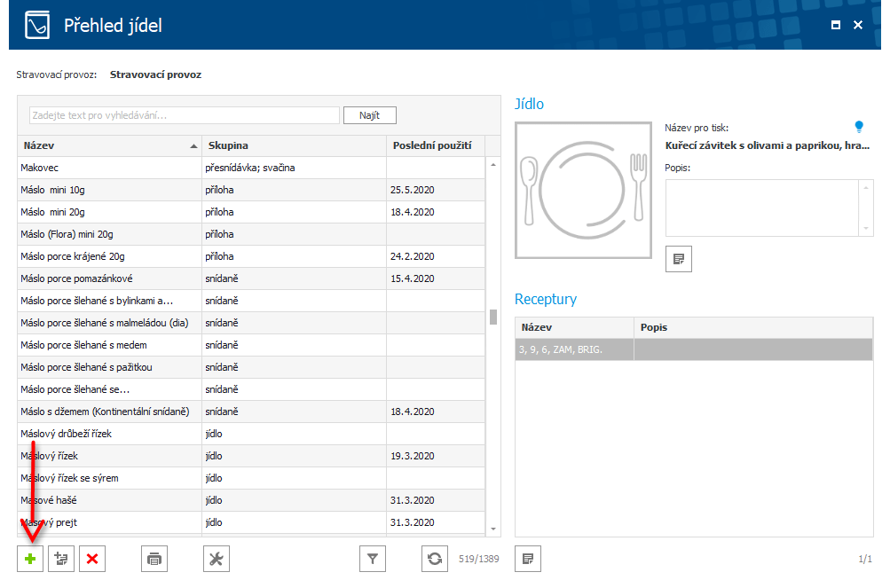Select recipe row 3, 9, 6, ZAM, BRIG.

(x=694, y=349)
